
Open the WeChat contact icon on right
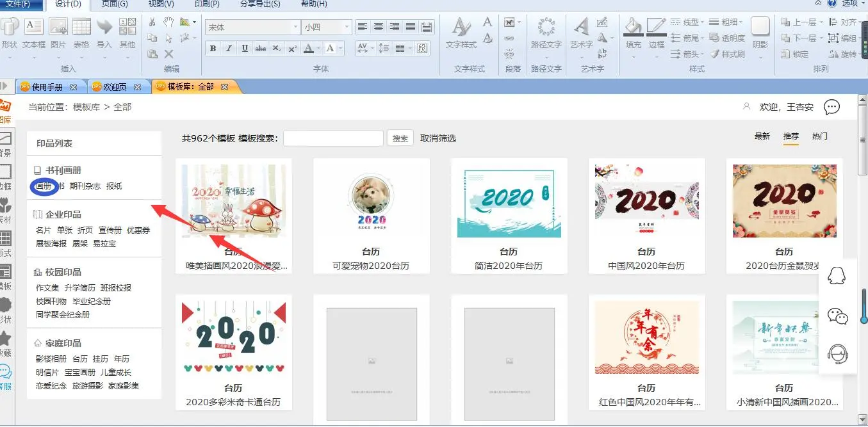coord(837,315)
